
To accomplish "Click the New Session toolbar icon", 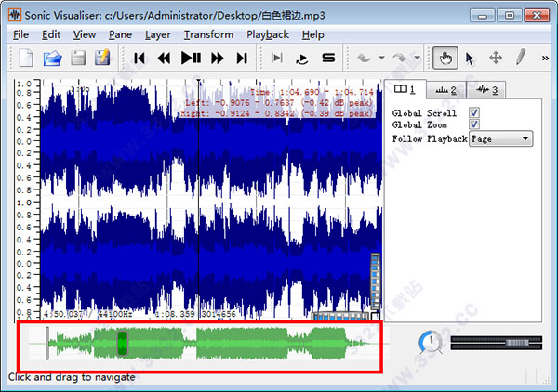I will click(x=26, y=58).
